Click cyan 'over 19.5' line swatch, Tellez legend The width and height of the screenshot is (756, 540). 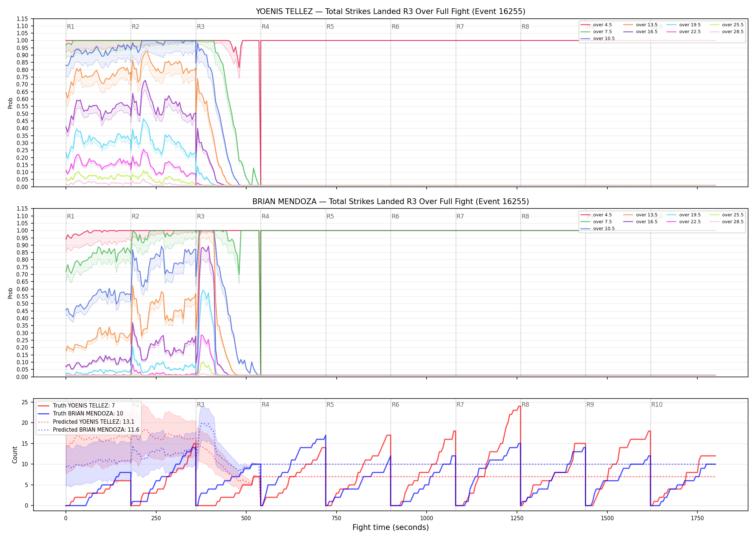(671, 25)
